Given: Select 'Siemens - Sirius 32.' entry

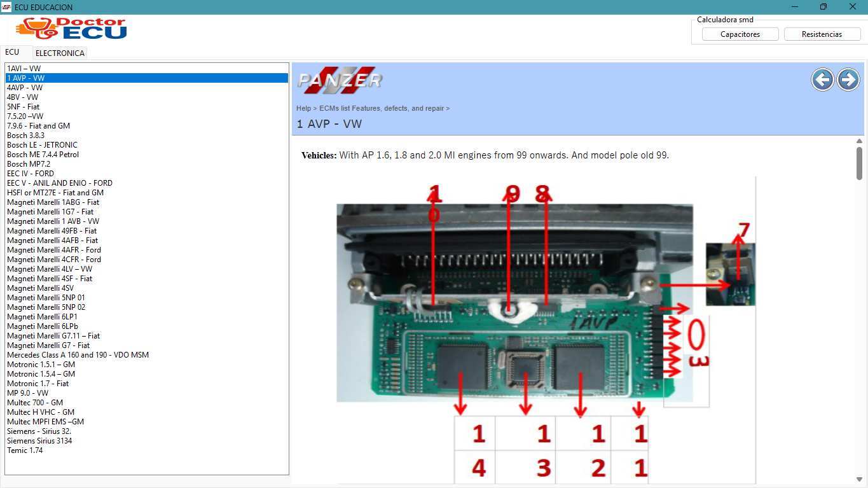Looking at the screenshot, I should (147, 431).
